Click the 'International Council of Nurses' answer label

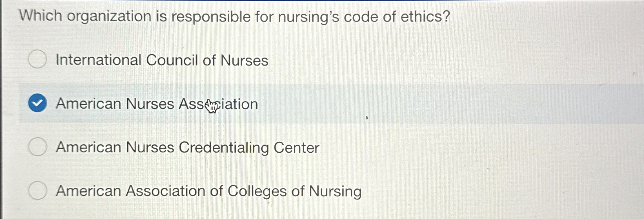pos(162,60)
